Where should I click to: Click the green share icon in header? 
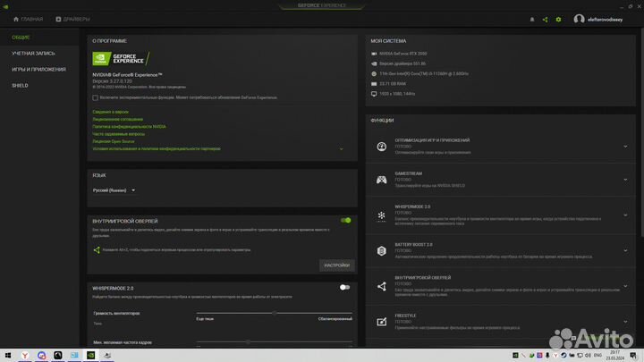click(545, 19)
